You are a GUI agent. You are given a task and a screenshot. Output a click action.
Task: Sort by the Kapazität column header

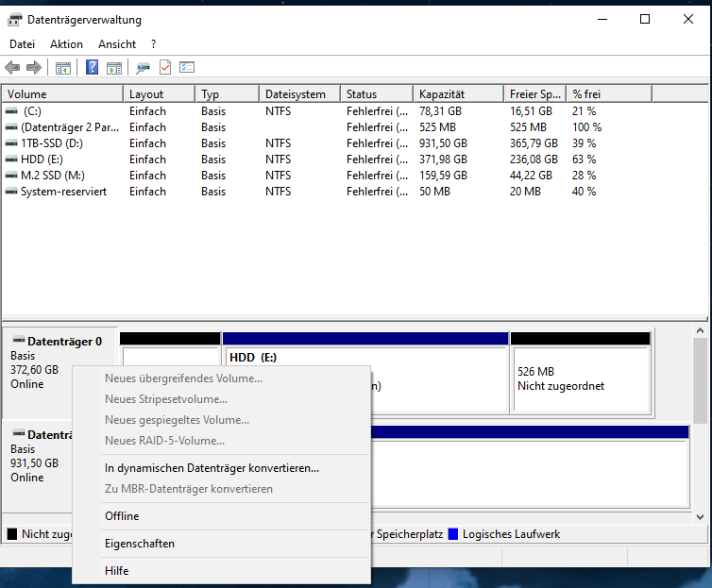pos(459,94)
